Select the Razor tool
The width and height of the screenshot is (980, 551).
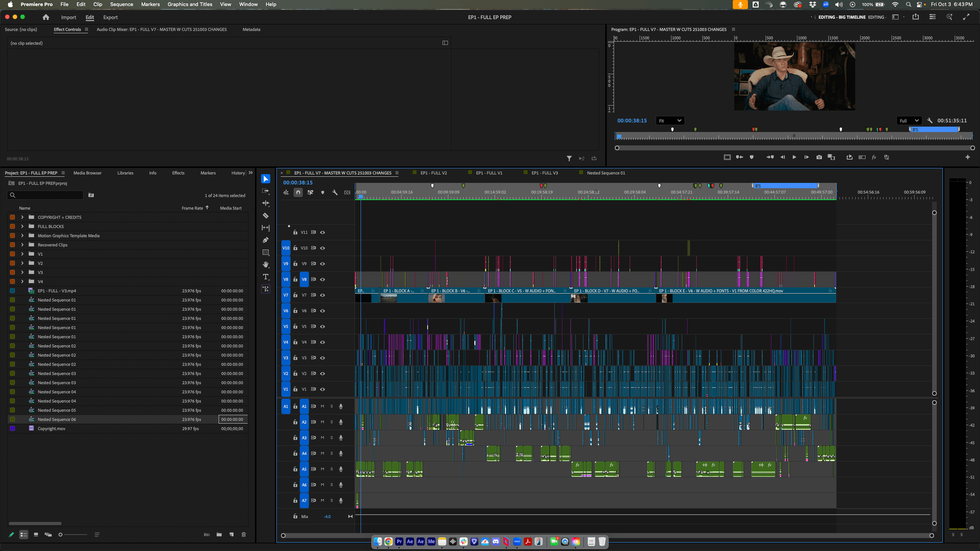266,216
